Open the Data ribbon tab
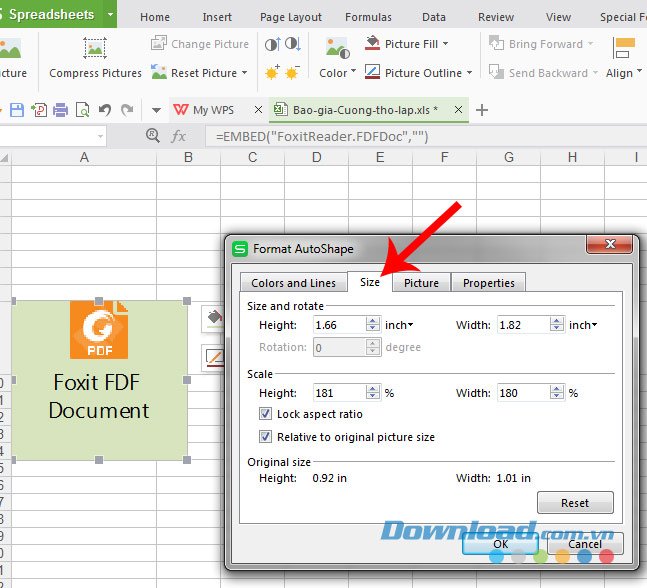This screenshot has width=647, height=588. 434,17
